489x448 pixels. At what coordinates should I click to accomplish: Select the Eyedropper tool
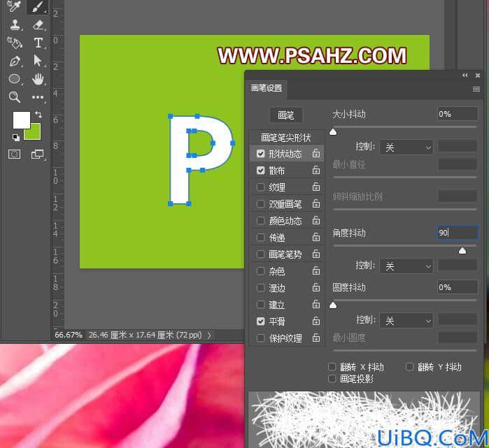point(15,6)
